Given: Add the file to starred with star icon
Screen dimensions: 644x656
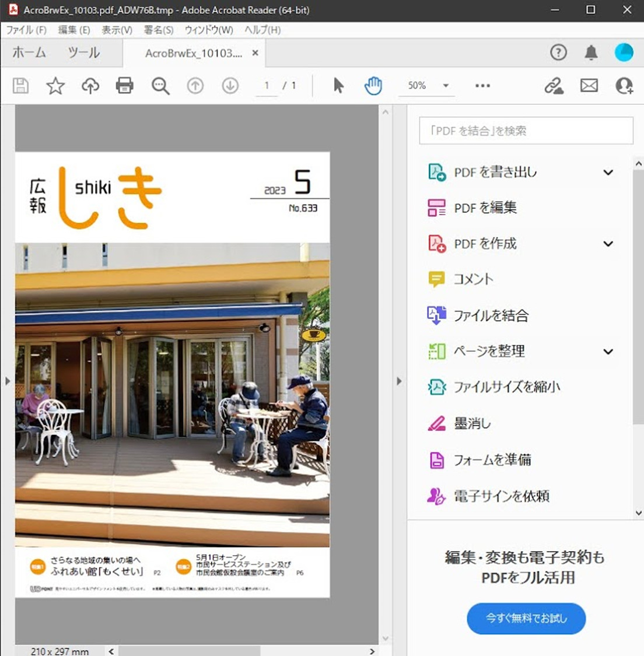Looking at the screenshot, I should click(x=55, y=86).
